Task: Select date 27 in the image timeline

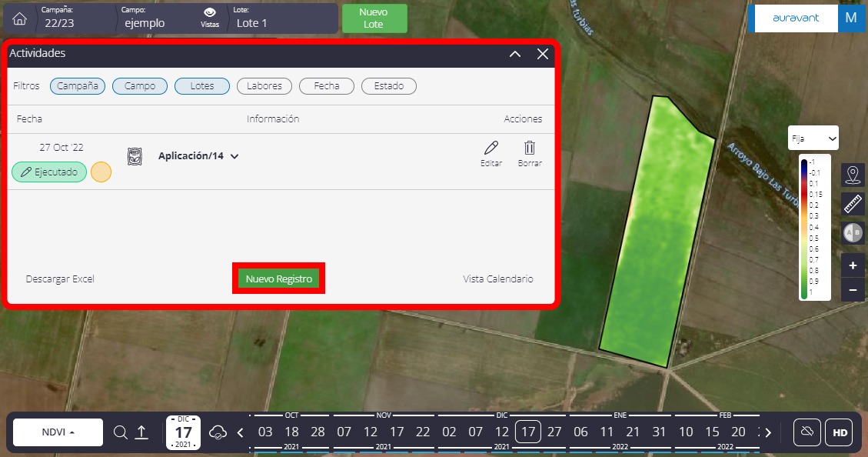Action: point(554,432)
